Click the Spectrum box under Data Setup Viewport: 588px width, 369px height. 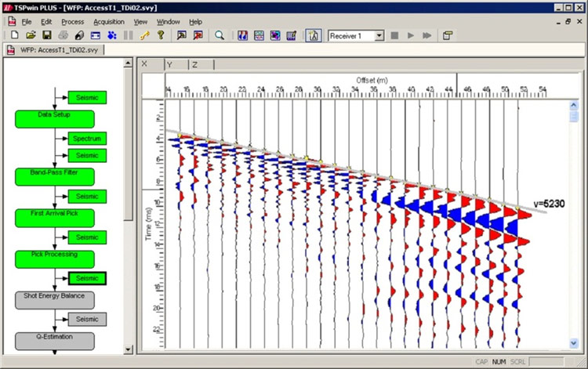[x=87, y=138]
